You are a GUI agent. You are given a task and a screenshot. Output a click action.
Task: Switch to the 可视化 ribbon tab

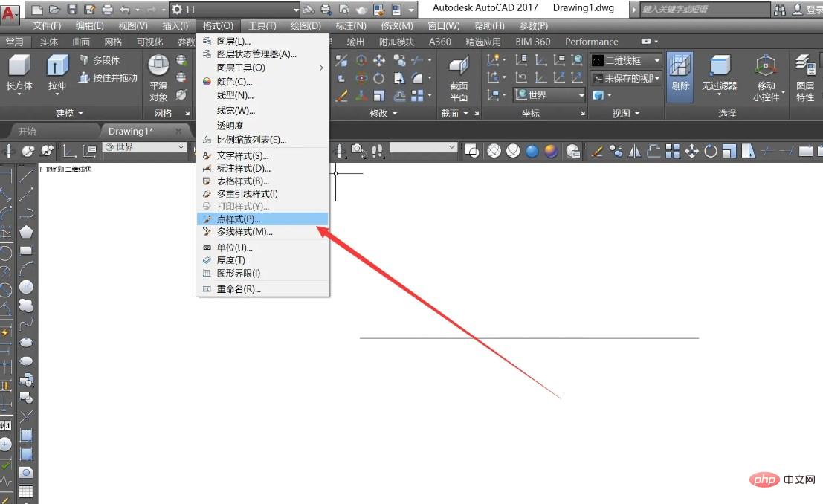click(x=149, y=42)
